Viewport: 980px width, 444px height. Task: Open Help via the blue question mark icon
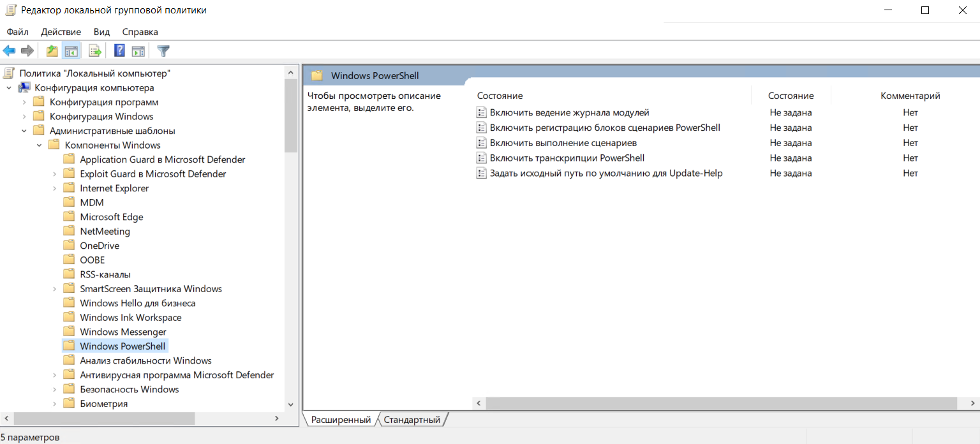[119, 51]
